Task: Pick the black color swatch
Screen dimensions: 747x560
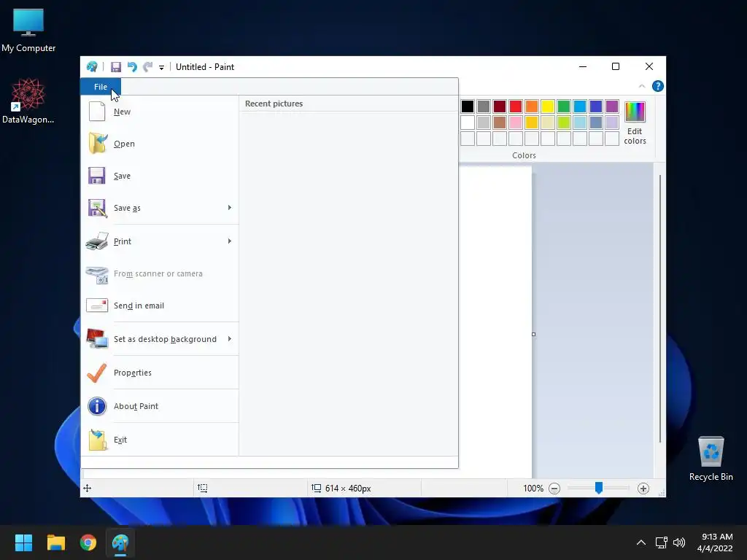Action: point(468,106)
